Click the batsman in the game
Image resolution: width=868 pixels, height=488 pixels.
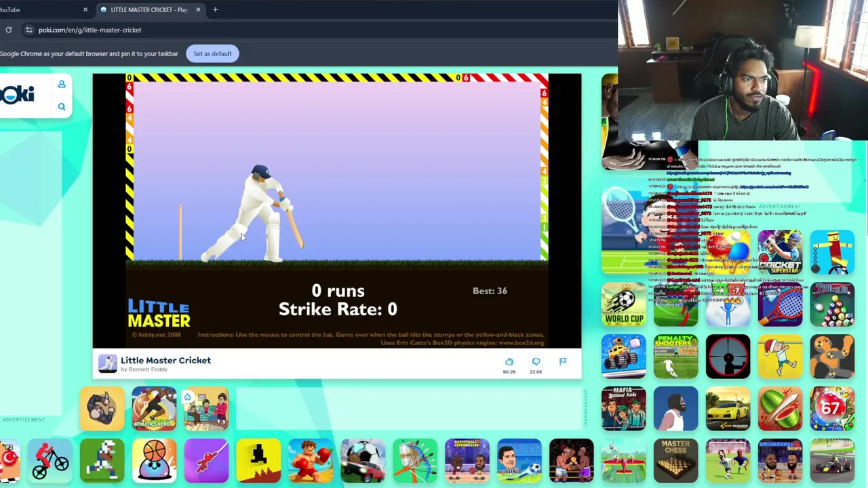(x=254, y=213)
